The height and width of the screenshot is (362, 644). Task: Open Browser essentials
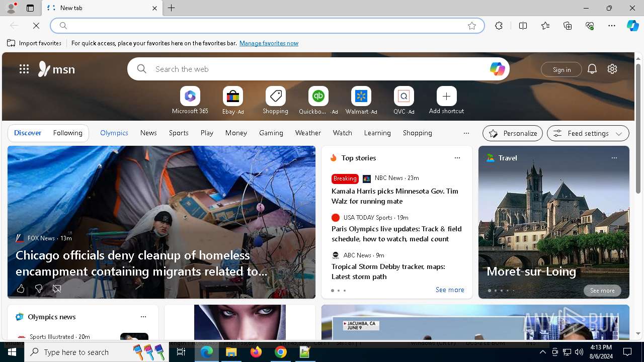click(x=590, y=26)
